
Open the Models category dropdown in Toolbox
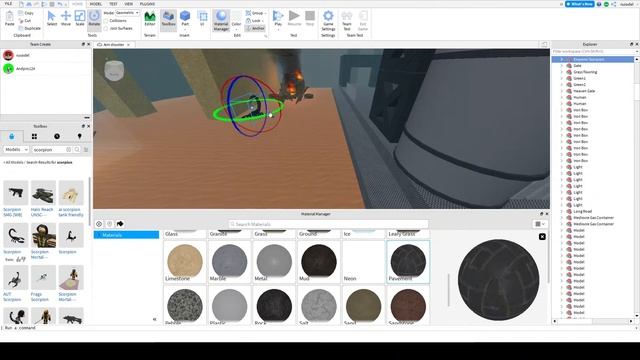click(x=16, y=150)
